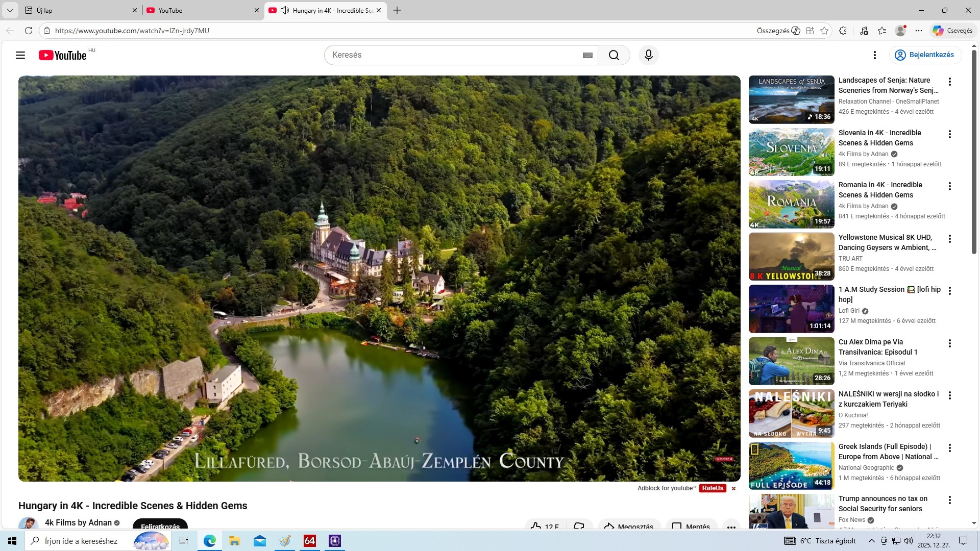Open the on-screen keyboard icon in search box
980x551 pixels.
coord(587,55)
